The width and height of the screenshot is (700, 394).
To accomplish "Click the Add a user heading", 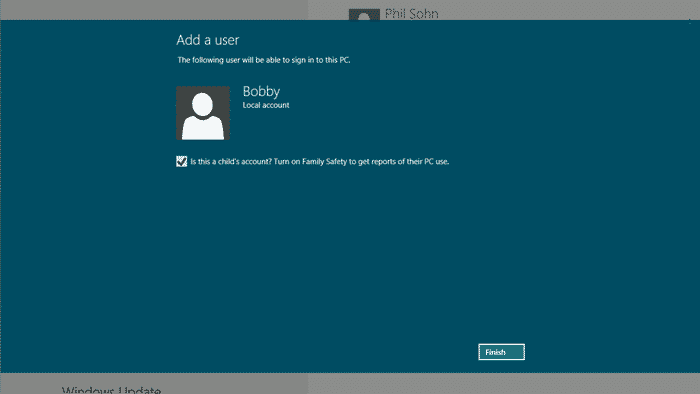I will [208, 40].
